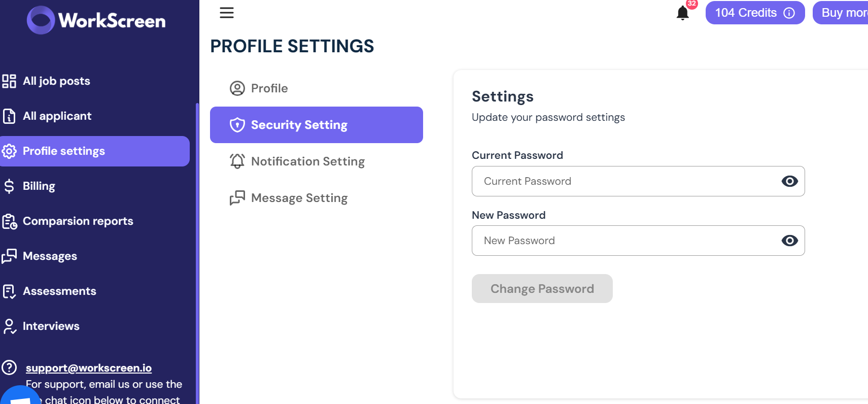Viewport: 868px width, 404px height.
Task: Click the sidebar vertical scrollbar
Action: 197,254
